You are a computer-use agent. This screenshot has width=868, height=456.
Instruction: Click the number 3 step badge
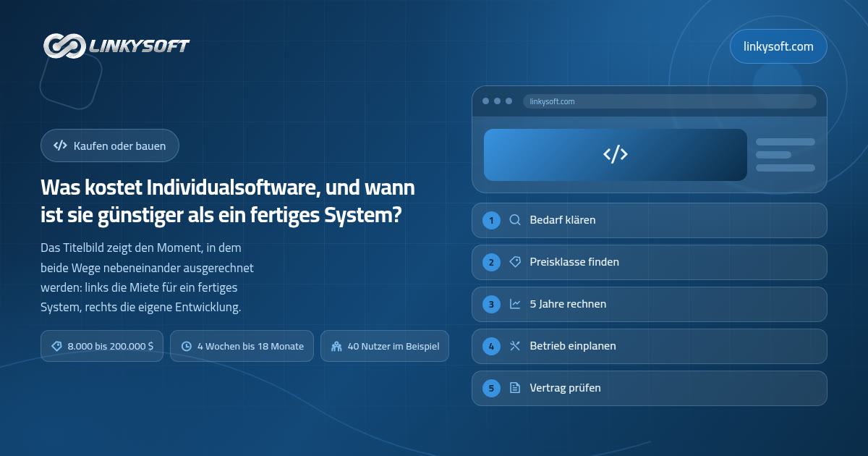491,304
